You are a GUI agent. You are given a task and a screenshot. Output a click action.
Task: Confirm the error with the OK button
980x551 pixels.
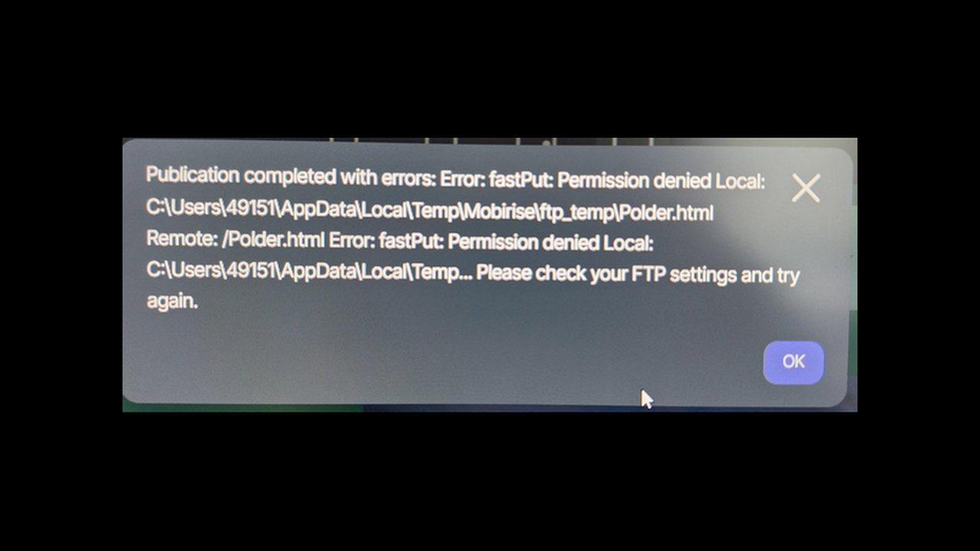(x=793, y=362)
